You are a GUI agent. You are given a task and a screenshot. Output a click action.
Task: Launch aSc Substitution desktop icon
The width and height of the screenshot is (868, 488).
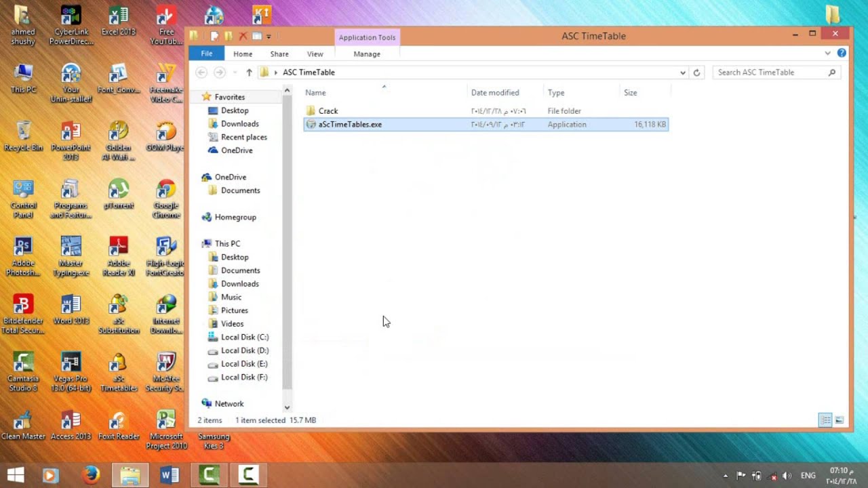pos(118,314)
